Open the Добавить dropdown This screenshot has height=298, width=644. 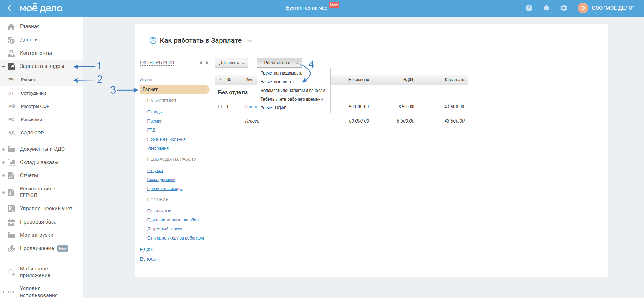tap(231, 63)
